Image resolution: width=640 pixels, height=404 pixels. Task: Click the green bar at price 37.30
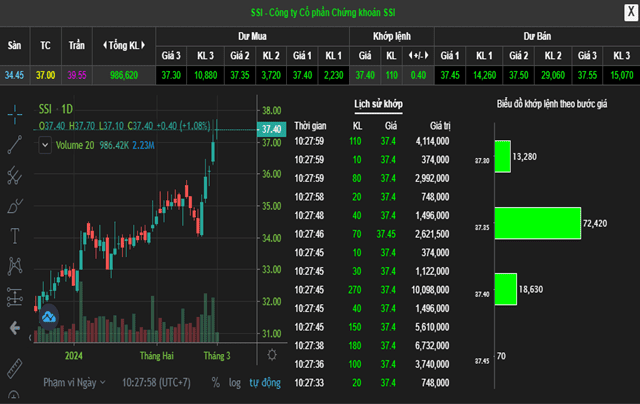point(502,156)
